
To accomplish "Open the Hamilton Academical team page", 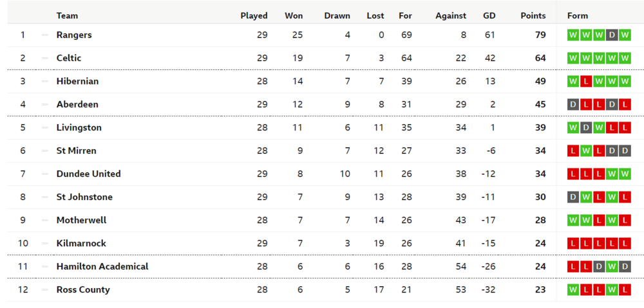I will [x=102, y=266].
